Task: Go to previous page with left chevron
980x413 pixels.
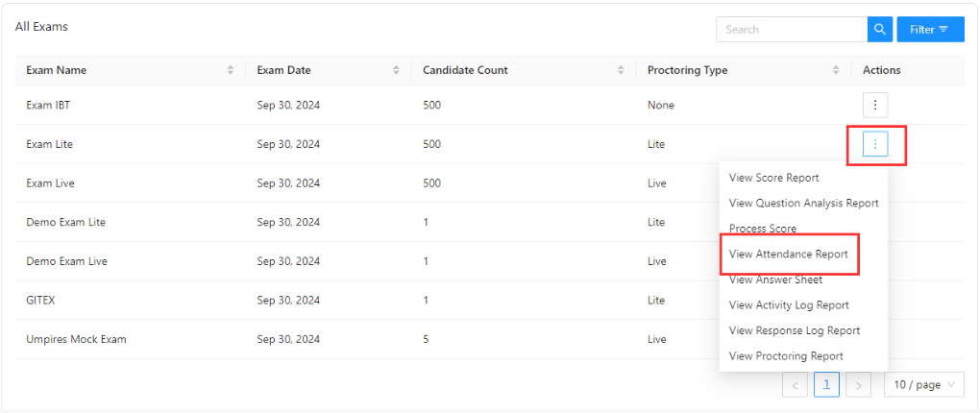Action: (x=795, y=385)
